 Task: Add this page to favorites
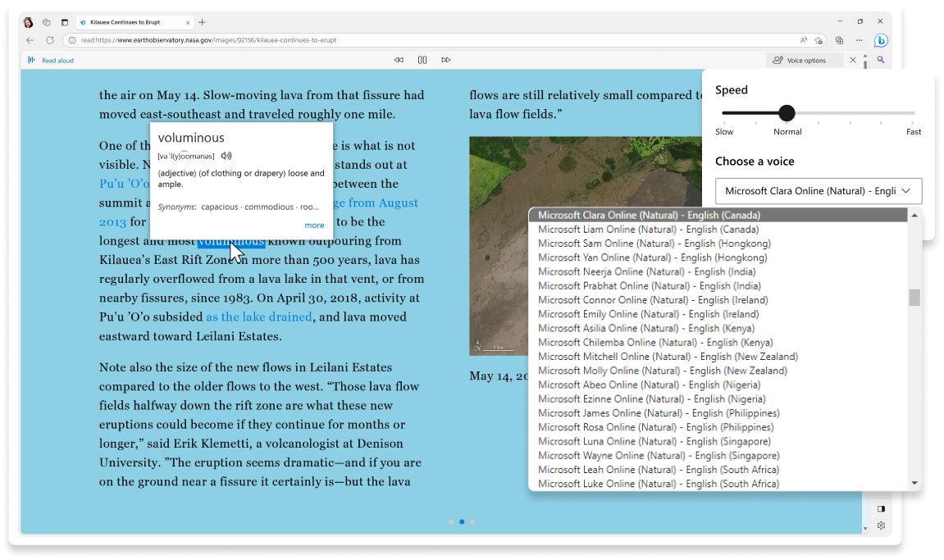(x=819, y=40)
